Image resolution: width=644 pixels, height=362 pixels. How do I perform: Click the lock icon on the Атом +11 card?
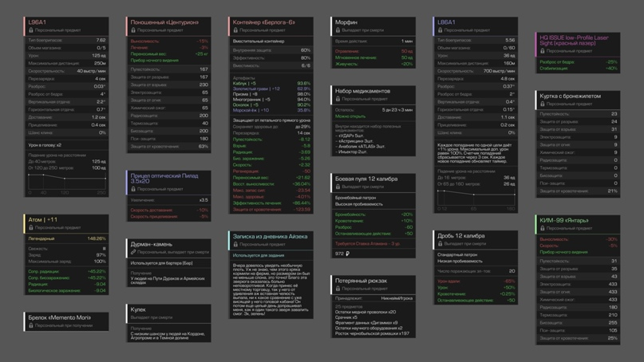(31, 227)
